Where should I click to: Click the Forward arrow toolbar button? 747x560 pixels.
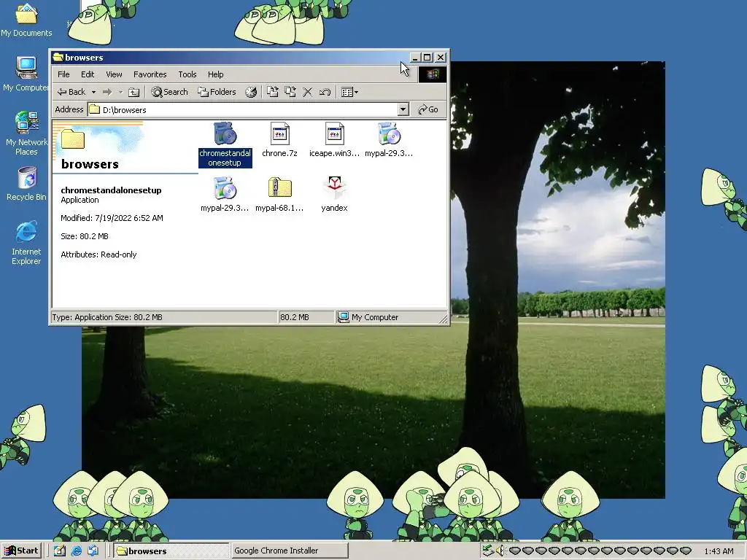tap(107, 92)
